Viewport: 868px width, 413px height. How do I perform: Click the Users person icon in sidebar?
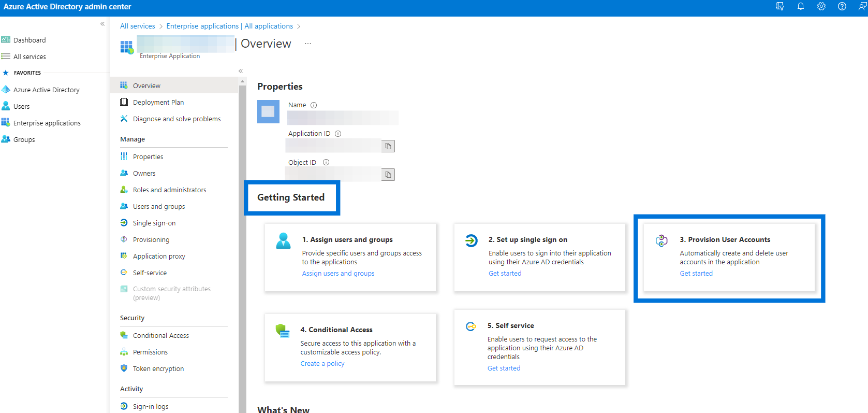(6, 106)
